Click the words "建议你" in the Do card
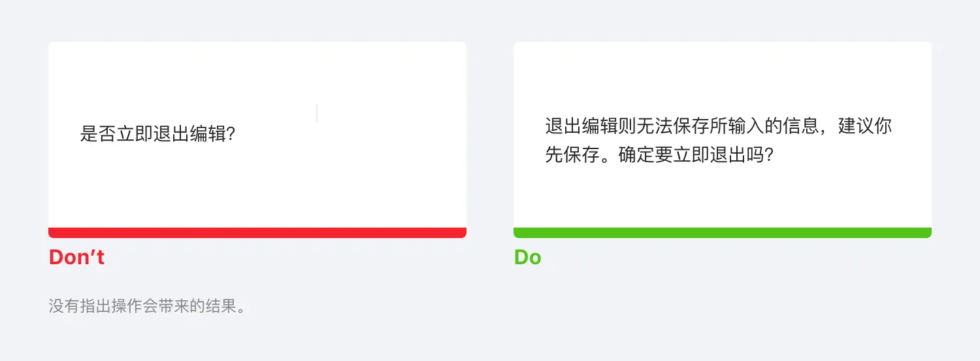The image size is (980, 361). (865, 126)
